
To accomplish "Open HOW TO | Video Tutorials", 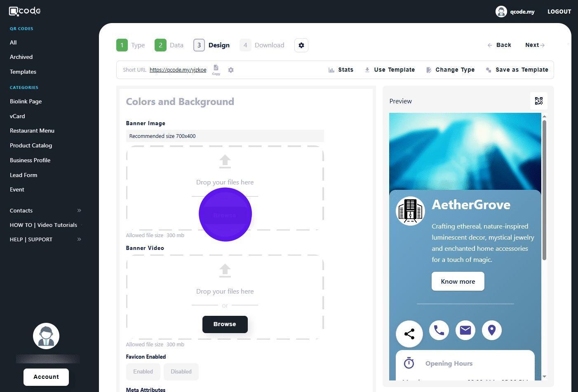I will coord(44,225).
